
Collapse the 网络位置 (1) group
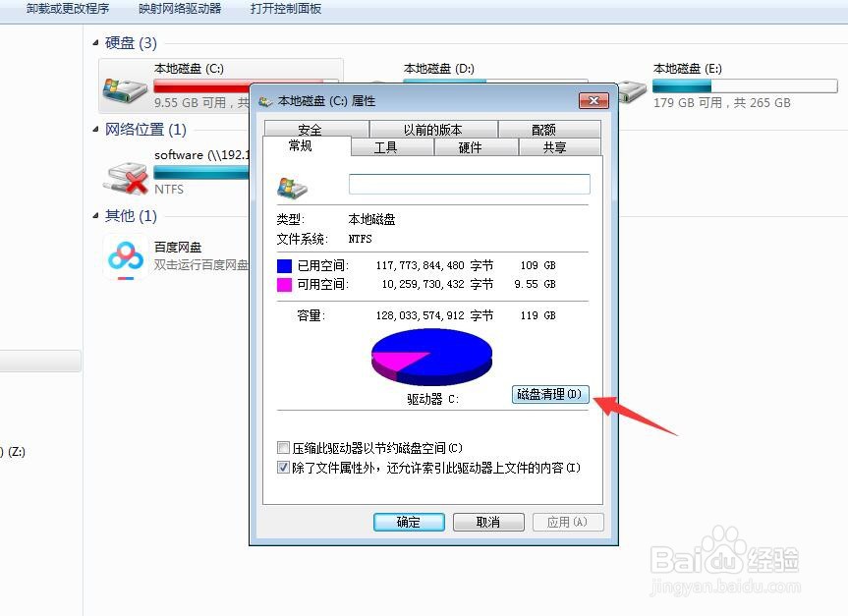click(x=95, y=130)
